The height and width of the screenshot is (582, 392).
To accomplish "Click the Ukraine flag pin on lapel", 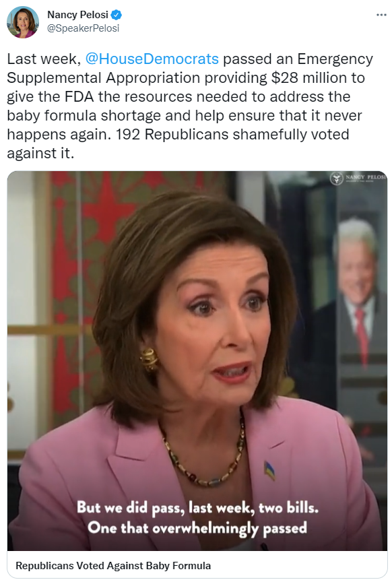I will pos(269,469).
